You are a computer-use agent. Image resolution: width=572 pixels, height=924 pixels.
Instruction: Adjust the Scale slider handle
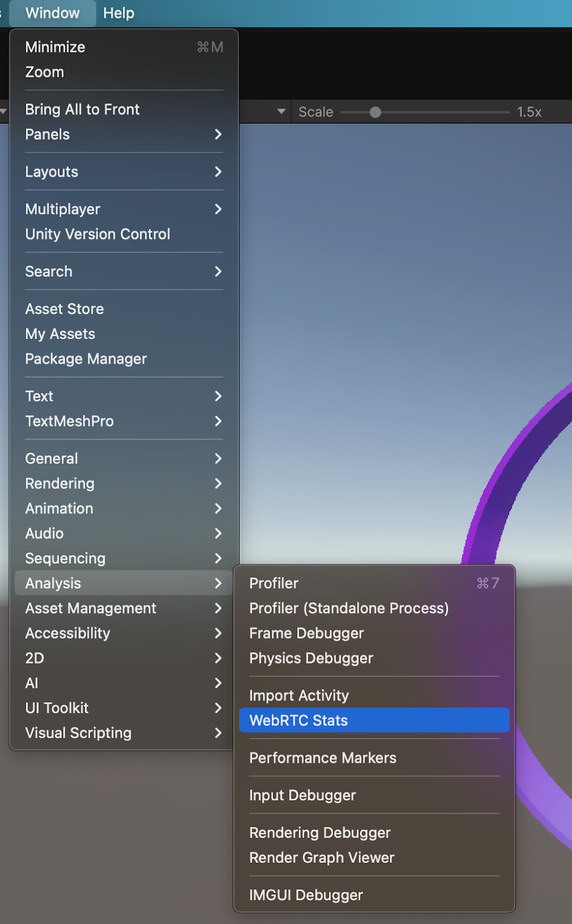pyautogui.click(x=375, y=112)
